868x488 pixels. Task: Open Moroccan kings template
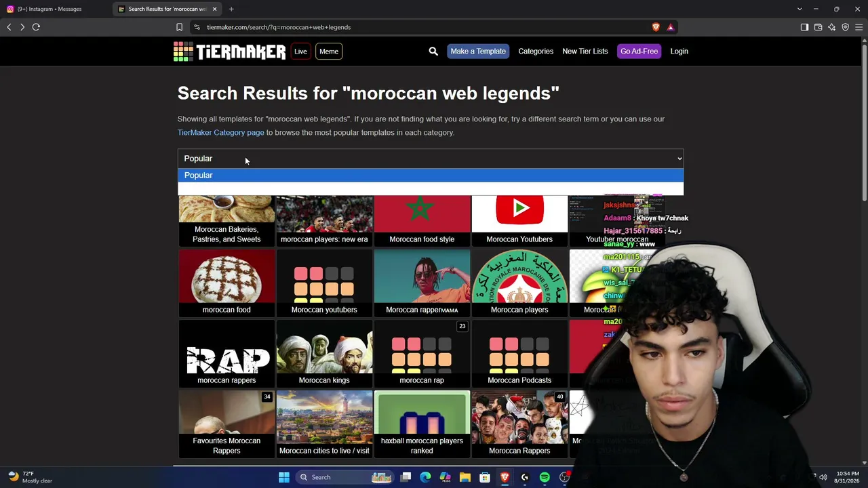[324, 353]
